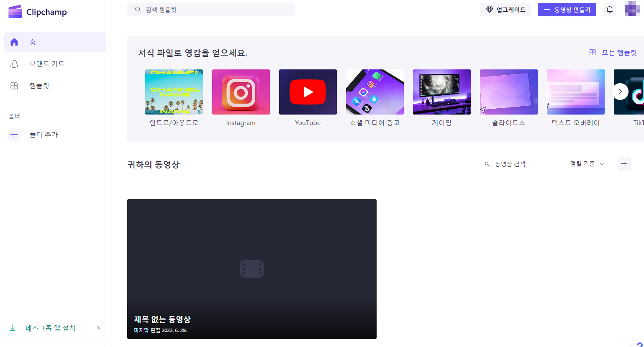Click the Clipchamp logo

(37, 11)
